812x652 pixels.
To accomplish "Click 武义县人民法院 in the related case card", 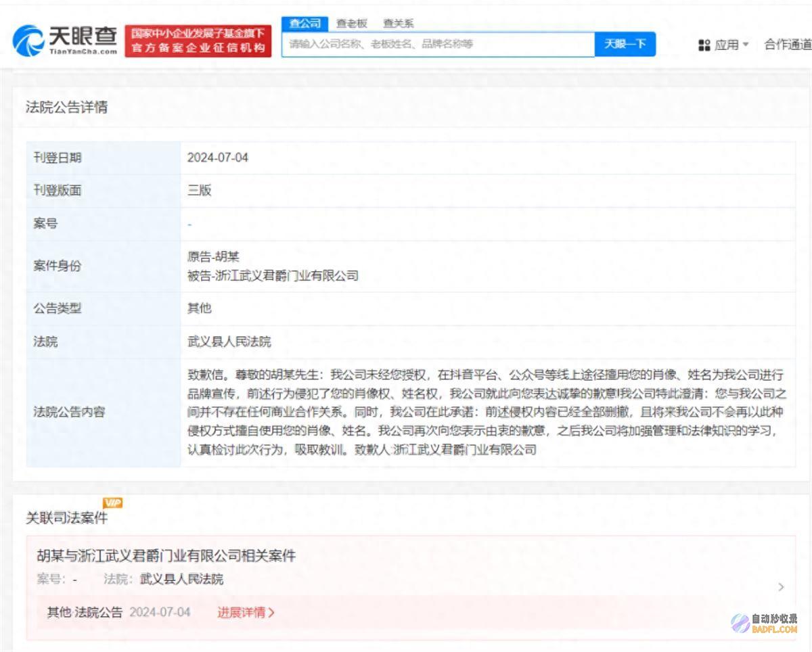I will coord(181,580).
